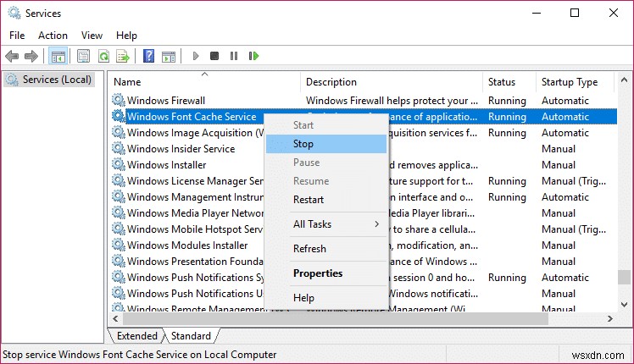Click the Services app icon in title bar
Viewport: 634px width, 364px height.
14,13
